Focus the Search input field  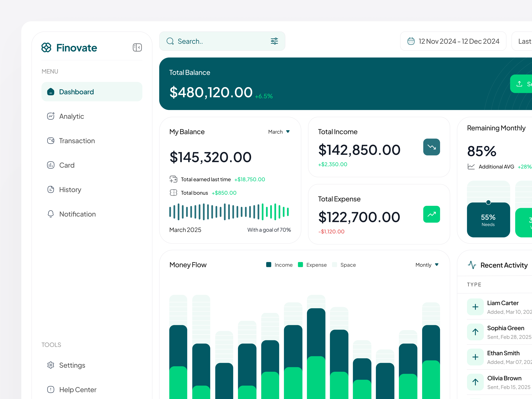(222, 41)
